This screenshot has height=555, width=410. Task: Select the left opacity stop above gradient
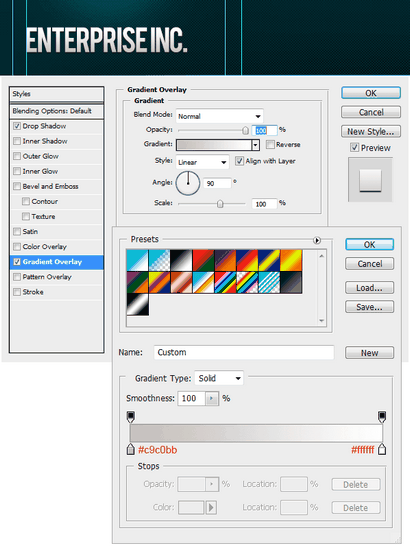tap(131, 417)
